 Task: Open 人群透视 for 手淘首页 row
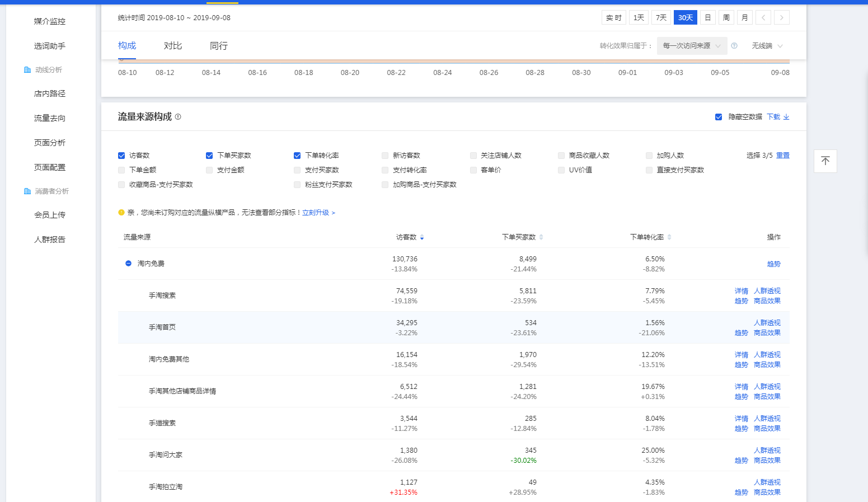[x=767, y=323]
